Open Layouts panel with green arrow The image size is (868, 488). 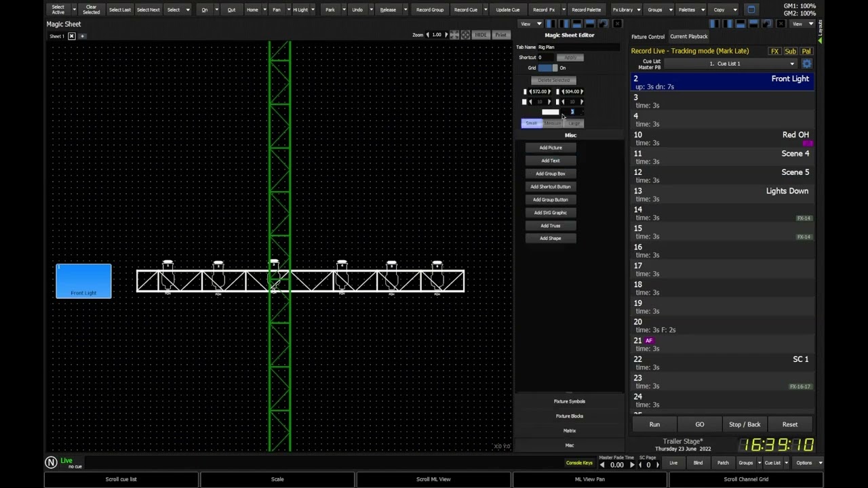coord(820,39)
